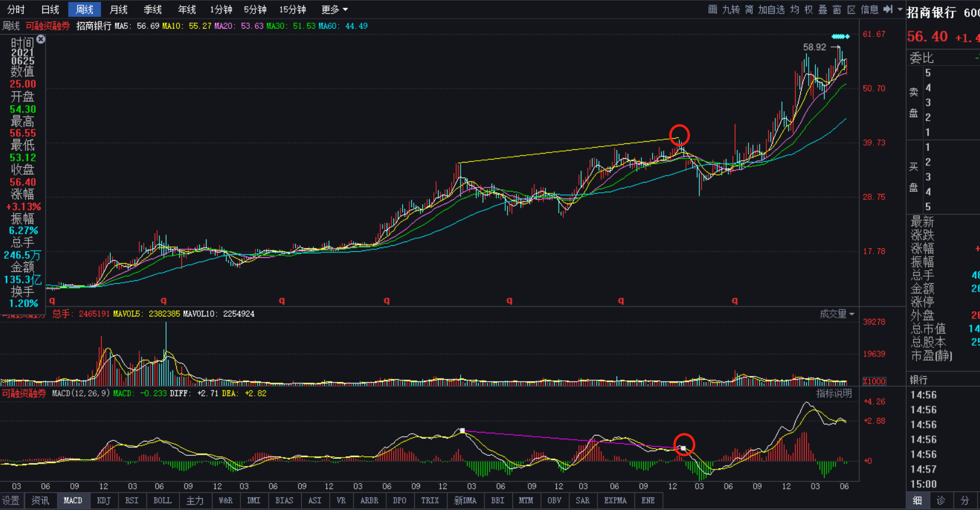Select the MACD indicator tab
This screenshot has height=510, width=980.
(x=73, y=500)
